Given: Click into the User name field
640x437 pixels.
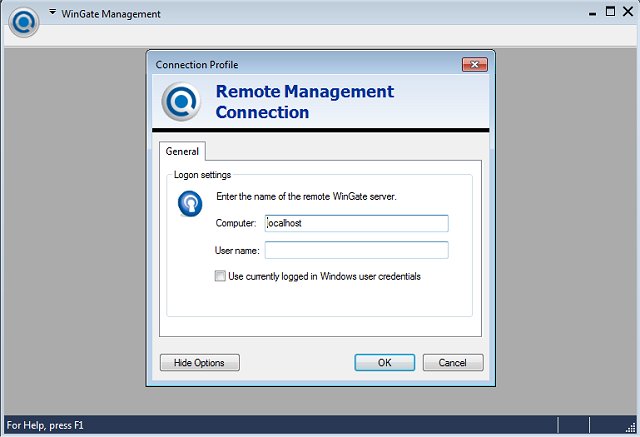Looking at the screenshot, I should [x=356, y=250].
